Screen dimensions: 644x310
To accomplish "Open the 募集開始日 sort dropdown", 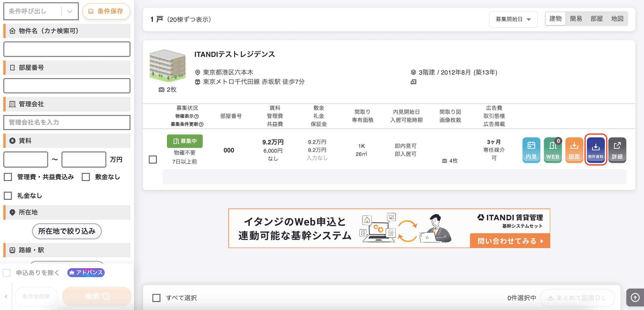I will click(513, 19).
